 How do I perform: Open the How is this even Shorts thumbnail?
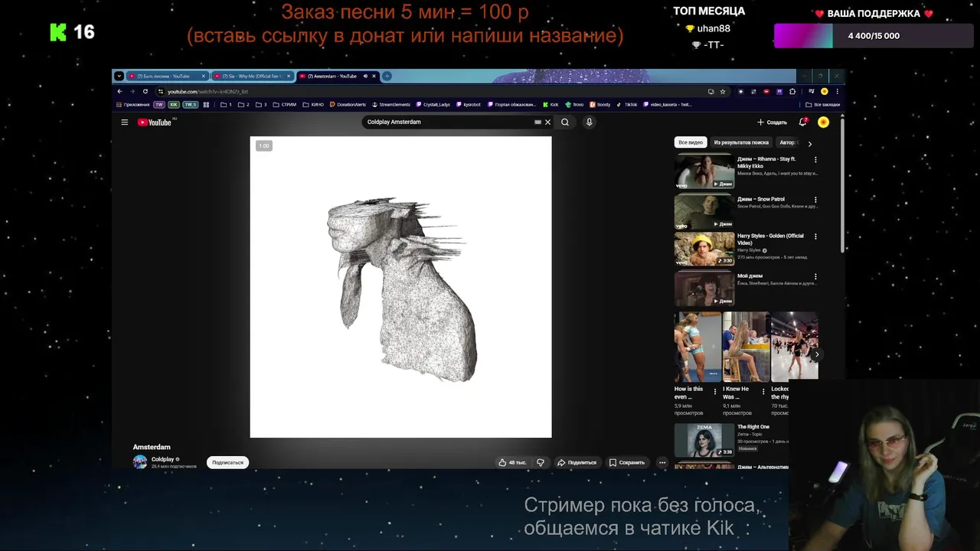point(697,347)
